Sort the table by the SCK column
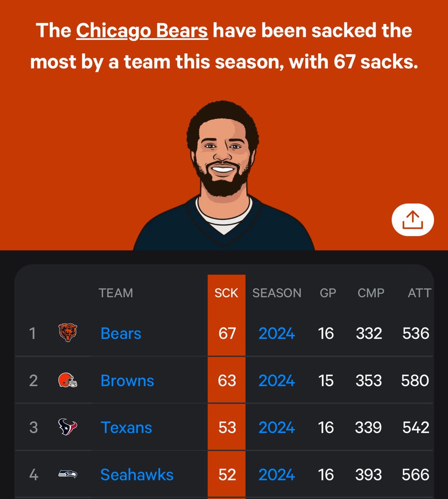This screenshot has height=499, width=448. tap(226, 293)
